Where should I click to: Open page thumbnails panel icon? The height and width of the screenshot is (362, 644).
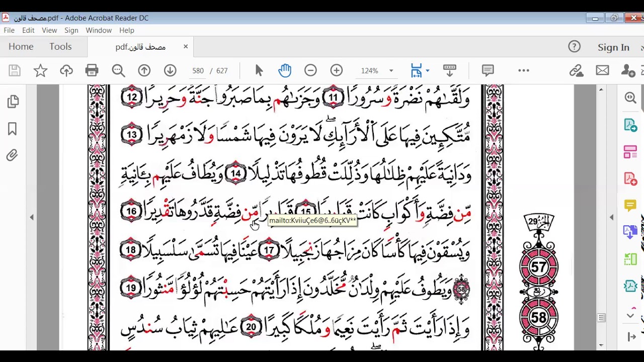pos(13,102)
